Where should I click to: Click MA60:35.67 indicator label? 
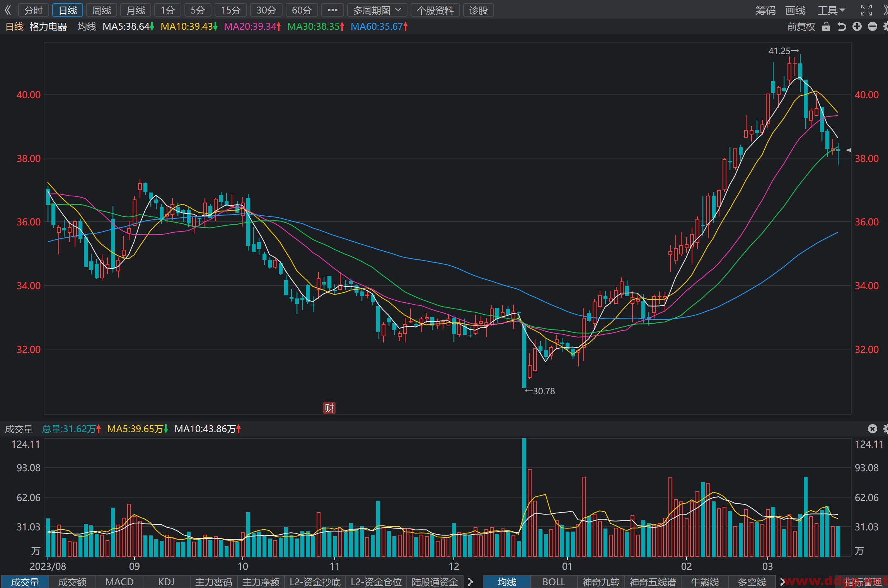pos(379,27)
